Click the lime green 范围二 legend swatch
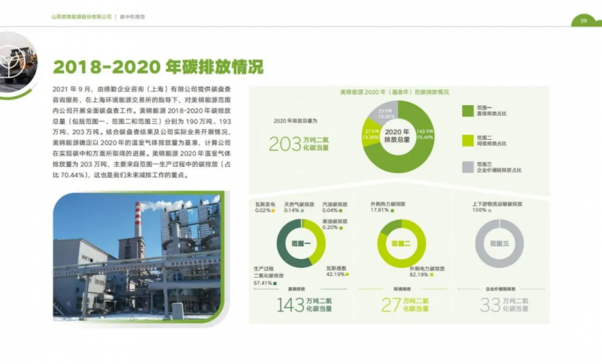The width and height of the screenshot is (602, 364). [467, 141]
